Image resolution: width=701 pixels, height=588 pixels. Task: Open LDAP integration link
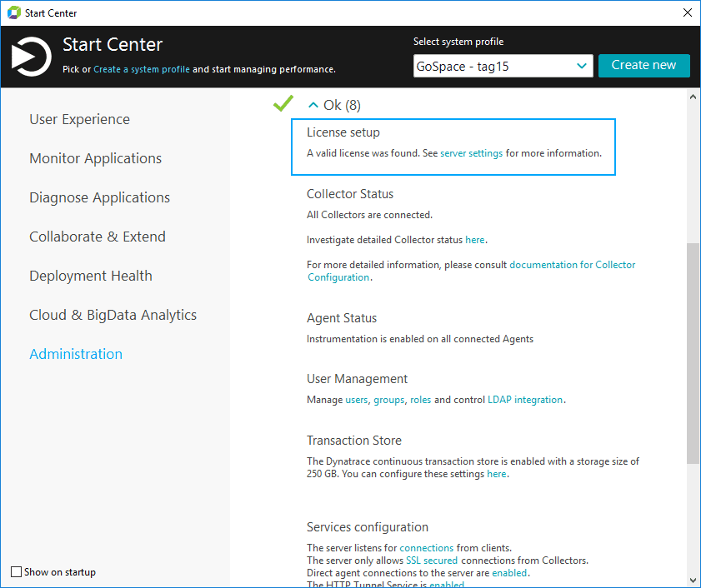[525, 400]
